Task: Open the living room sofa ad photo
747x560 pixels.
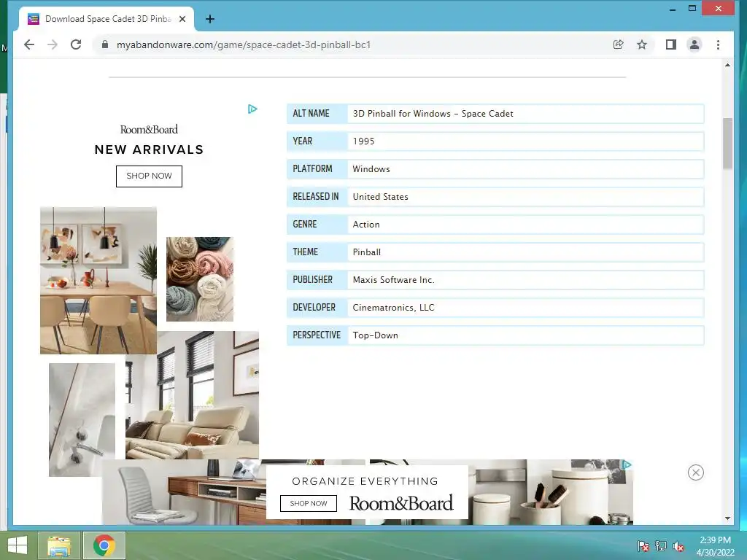Action: (x=192, y=395)
